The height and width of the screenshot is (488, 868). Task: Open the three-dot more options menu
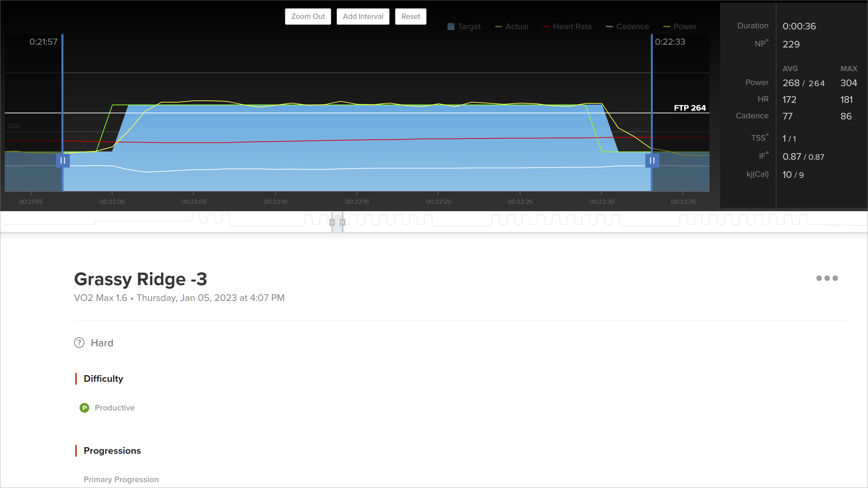(x=827, y=278)
